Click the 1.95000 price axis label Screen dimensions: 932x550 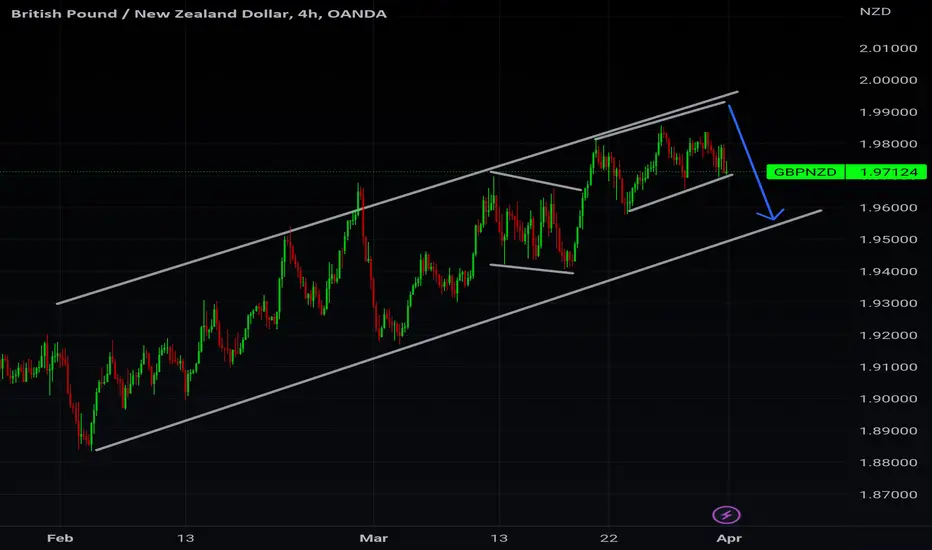click(888, 240)
